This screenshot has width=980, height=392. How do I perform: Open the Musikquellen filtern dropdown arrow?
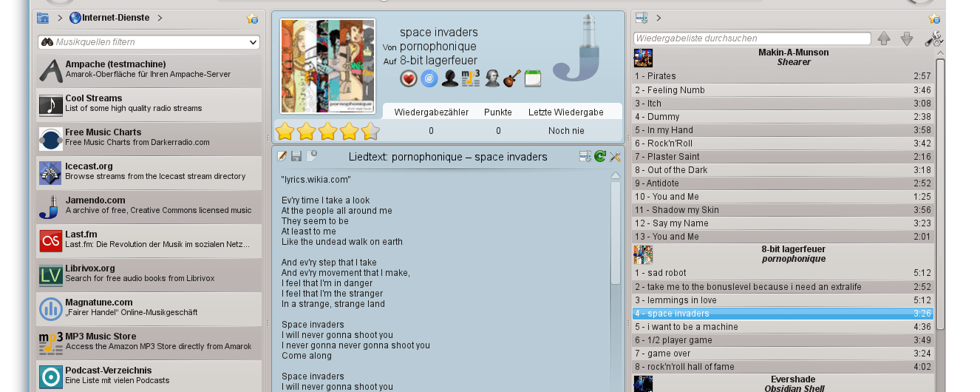click(x=253, y=43)
